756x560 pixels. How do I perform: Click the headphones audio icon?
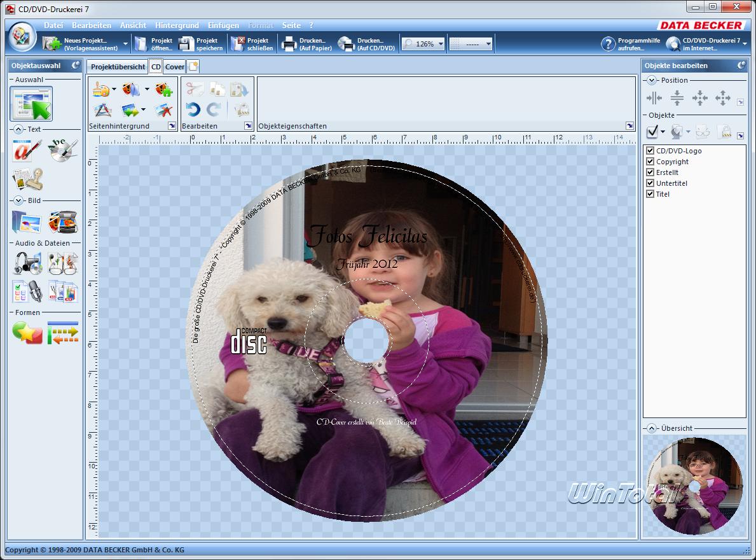coord(27,262)
